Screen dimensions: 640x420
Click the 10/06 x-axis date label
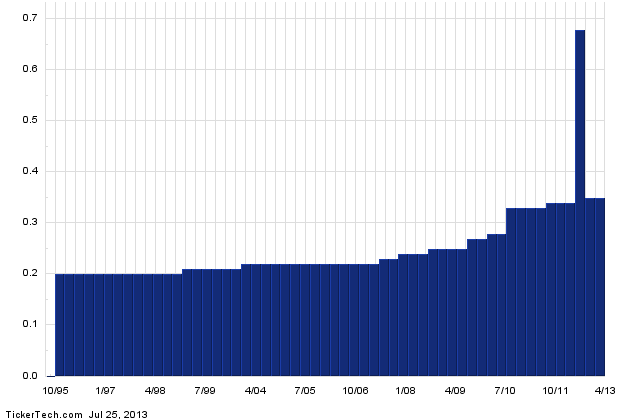355,391
